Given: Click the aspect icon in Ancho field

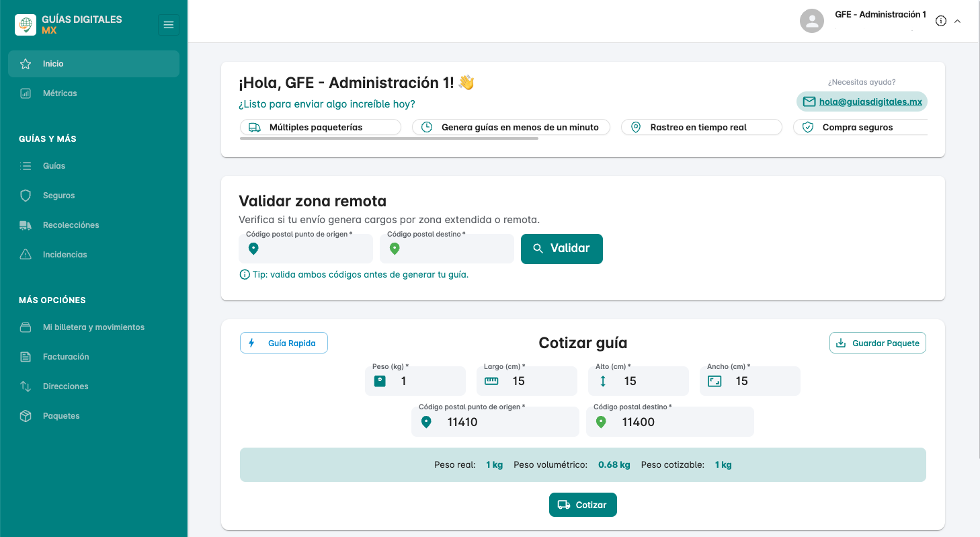Looking at the screenshot, I should click(714, 381).
